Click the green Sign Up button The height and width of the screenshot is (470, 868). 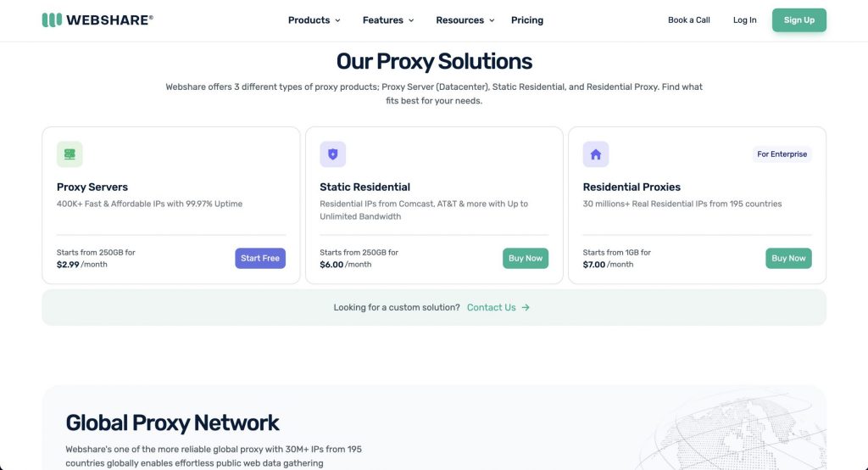[x=798, y=20]
